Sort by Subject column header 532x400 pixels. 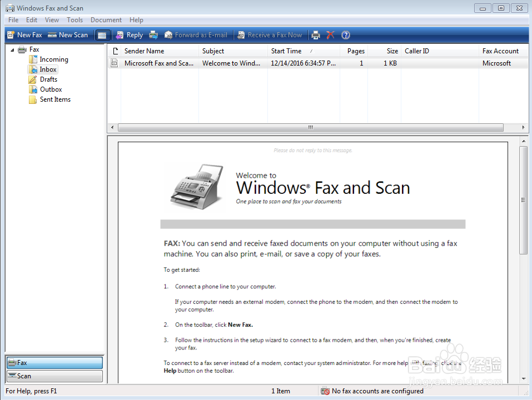pyautogui.click(x=233, y=51)
